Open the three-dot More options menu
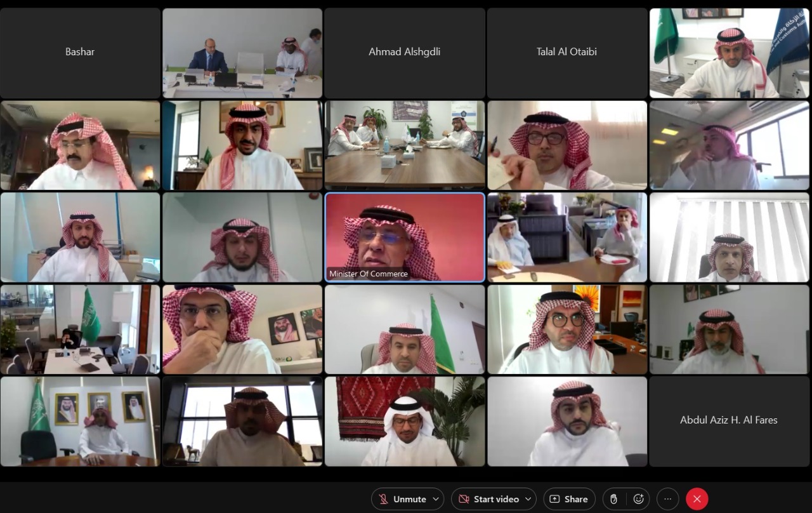Viewport: 812px width, 513px height. [x=667, y=499]
